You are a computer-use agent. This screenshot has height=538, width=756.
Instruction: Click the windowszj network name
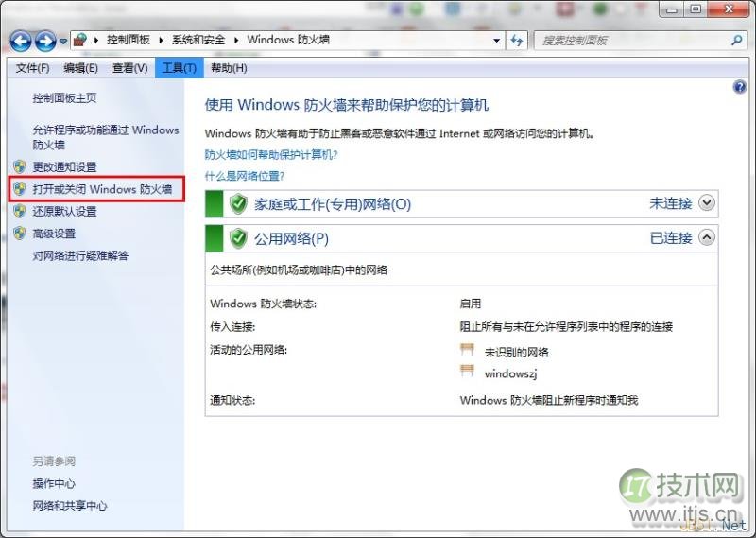coord(510,373)
